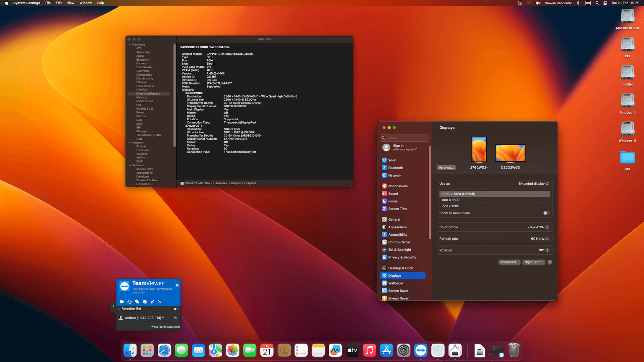Select Memory in System Information sidebar
The image size is (644, 362).
142,98
